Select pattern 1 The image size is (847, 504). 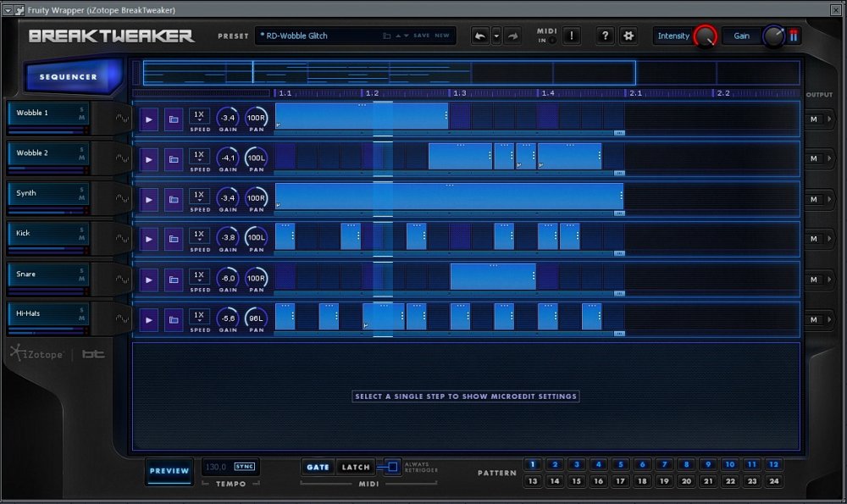pyautogui.click(x=533, y=464)
